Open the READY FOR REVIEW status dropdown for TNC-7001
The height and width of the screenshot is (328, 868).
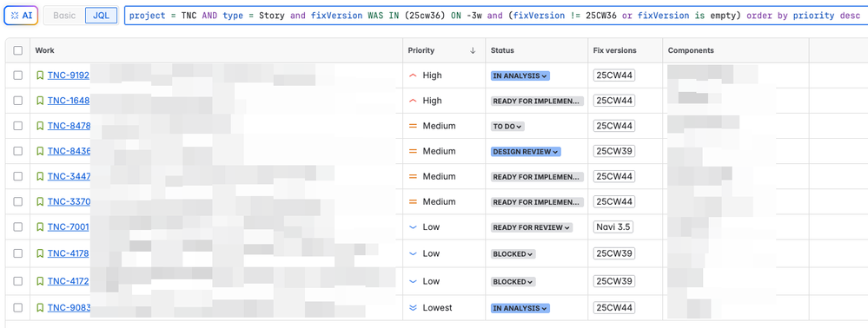tap(532, 227)
